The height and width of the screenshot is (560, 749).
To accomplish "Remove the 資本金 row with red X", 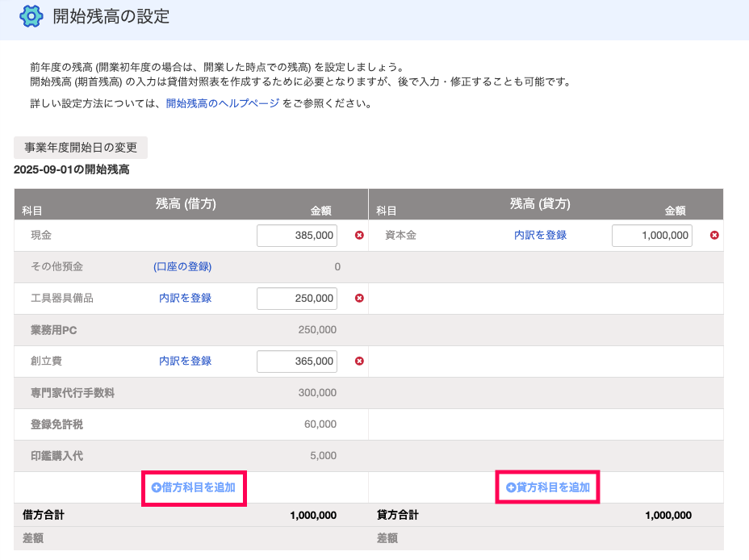I will click(x=714, y=235).
